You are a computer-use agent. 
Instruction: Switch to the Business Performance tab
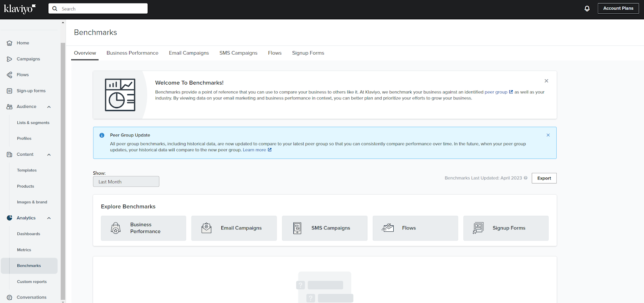click(x=132, y=53)
